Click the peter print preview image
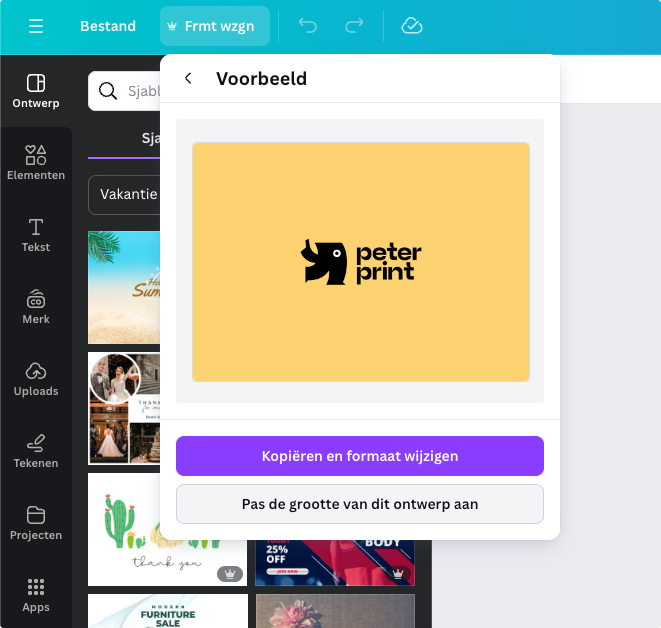This screenshot has width=661, height=628. point(361,262)
